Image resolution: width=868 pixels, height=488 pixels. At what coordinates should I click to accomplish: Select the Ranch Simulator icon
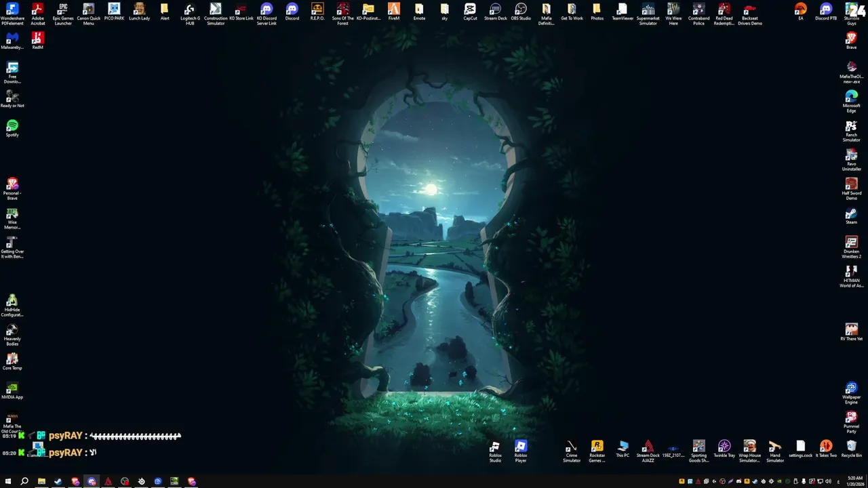851,131
